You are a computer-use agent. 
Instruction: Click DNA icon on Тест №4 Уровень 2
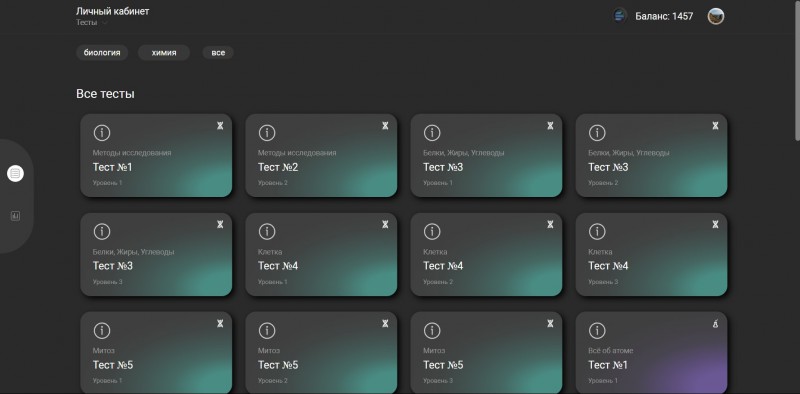[550, 225]
